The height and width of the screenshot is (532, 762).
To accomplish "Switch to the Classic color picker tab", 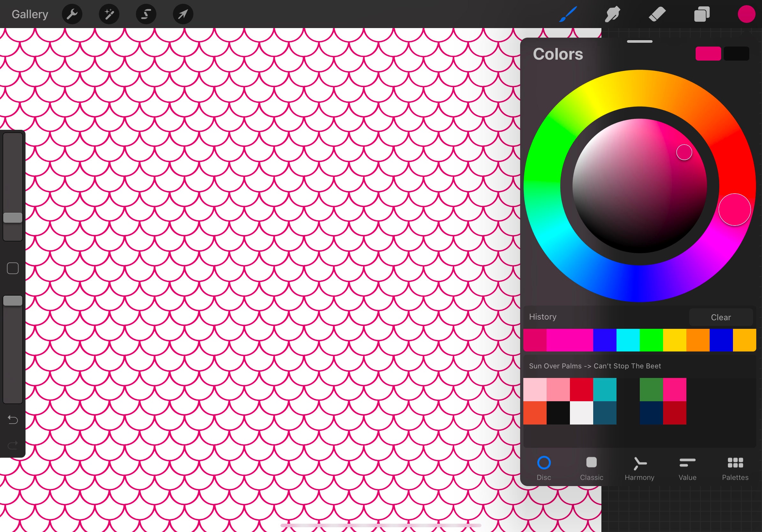I will 591,468.
